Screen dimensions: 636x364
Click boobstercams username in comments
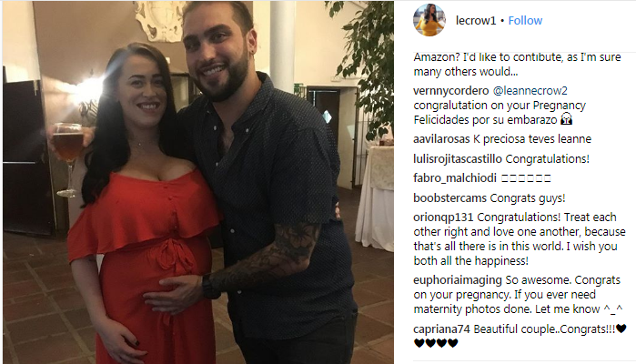point(449,198)
